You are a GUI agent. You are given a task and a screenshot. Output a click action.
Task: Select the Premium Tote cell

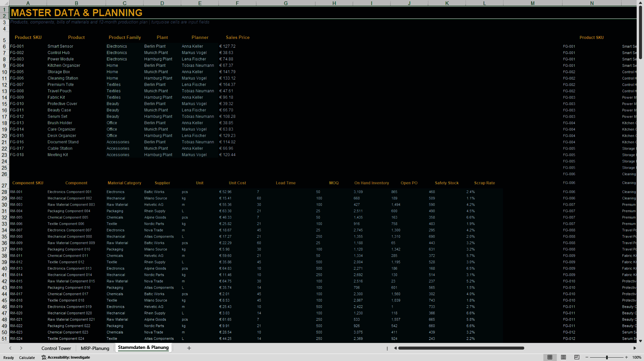click(76, 85)
